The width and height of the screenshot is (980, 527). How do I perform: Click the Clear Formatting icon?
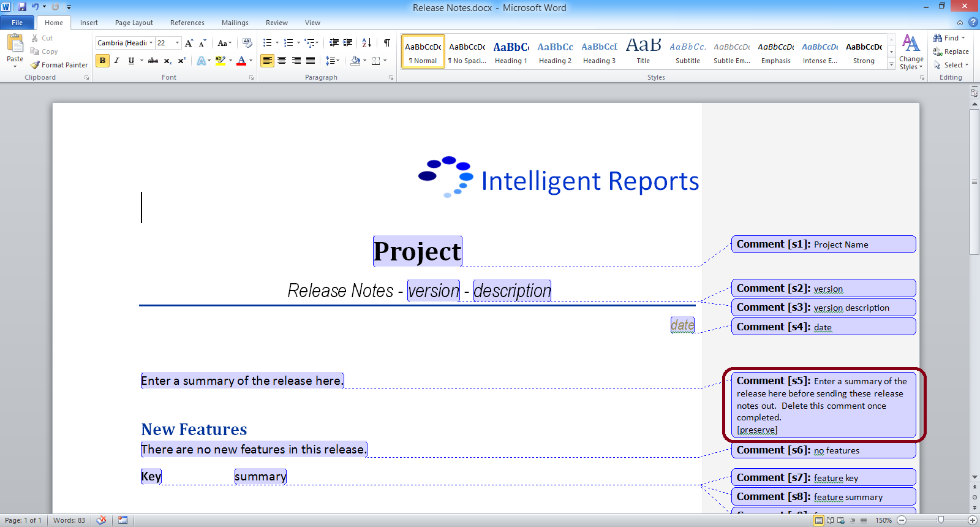(247, 43)
